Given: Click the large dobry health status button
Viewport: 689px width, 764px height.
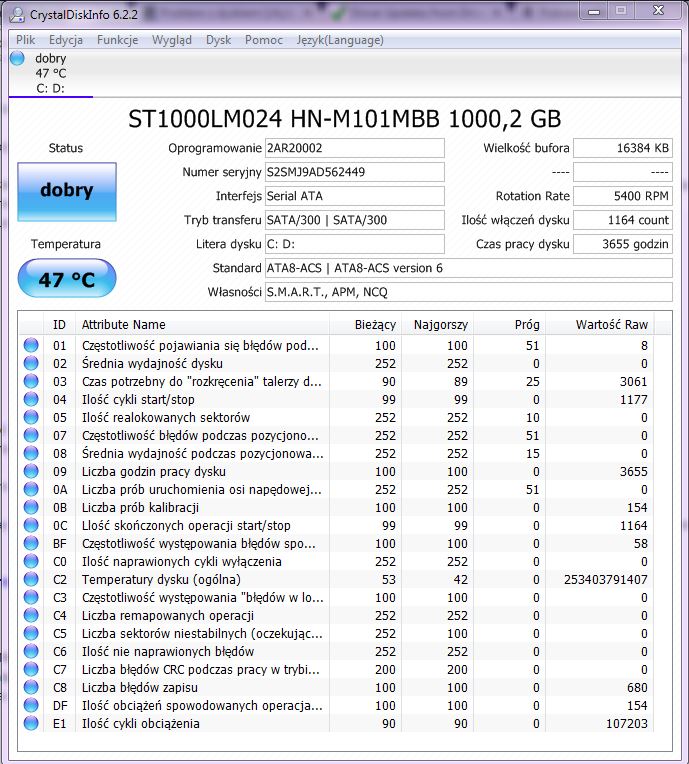Looking at the screenshot, I should (67, 191).
